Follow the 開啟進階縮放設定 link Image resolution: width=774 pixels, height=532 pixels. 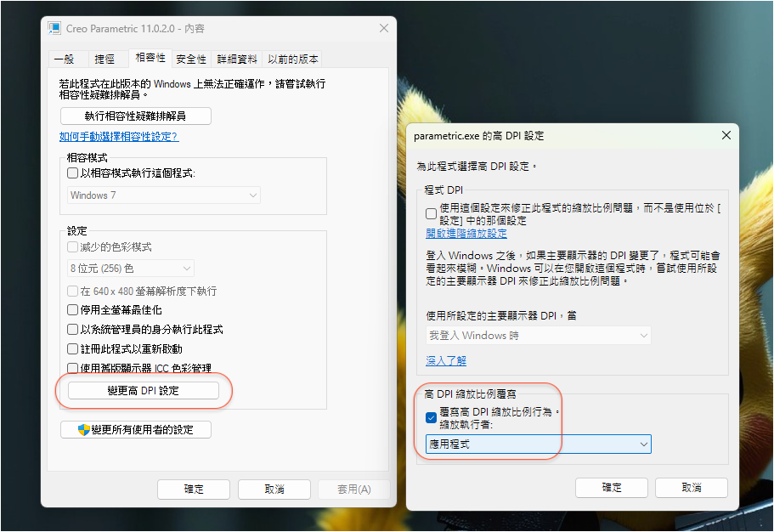[466, 234]
